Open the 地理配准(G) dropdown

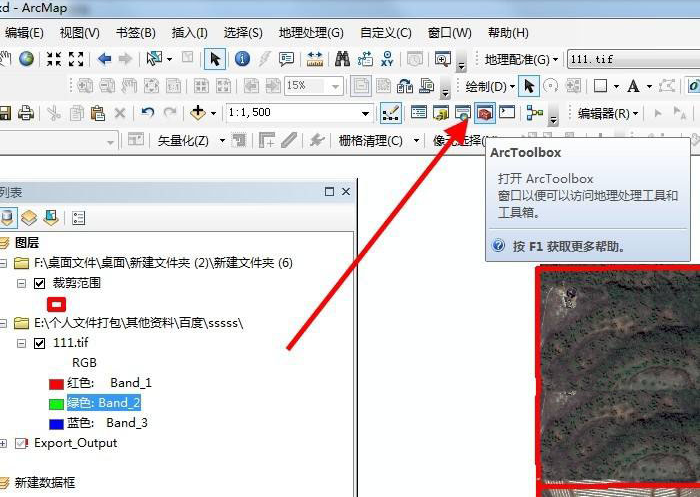(x=521, y=59)
